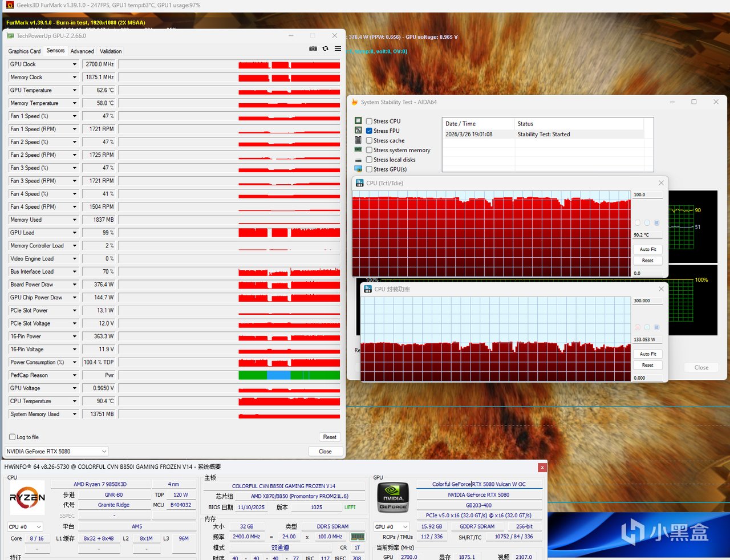Click the GPU Clock history graph
Image resolution: width=730 pixels, height=560 pixels.
pos(229,64)
